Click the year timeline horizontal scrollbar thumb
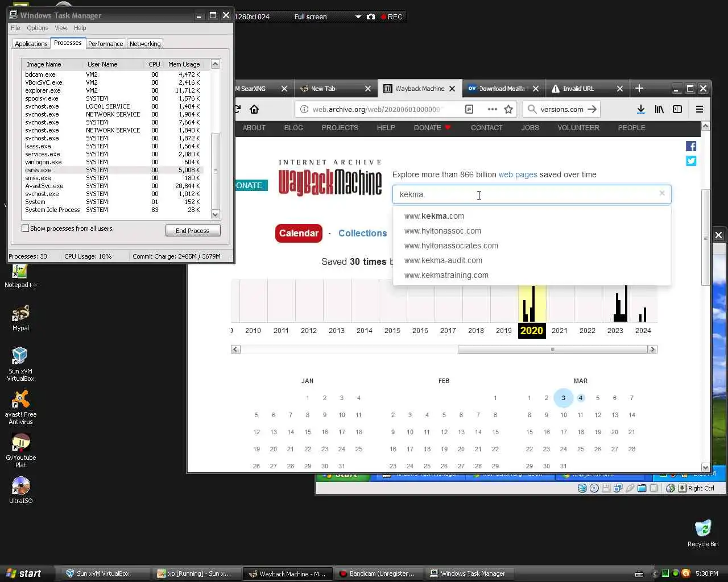This screenshot has height=582, width=728. (552, 350)
